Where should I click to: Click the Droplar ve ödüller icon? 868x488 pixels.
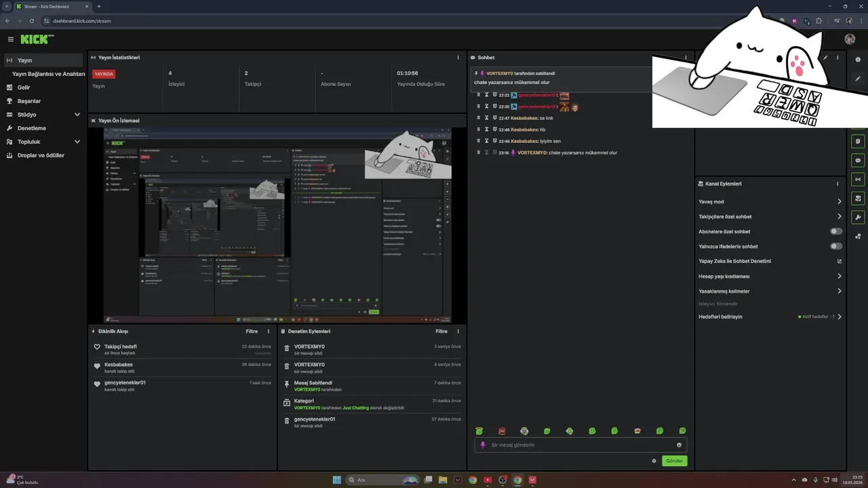tap(9, 155)
